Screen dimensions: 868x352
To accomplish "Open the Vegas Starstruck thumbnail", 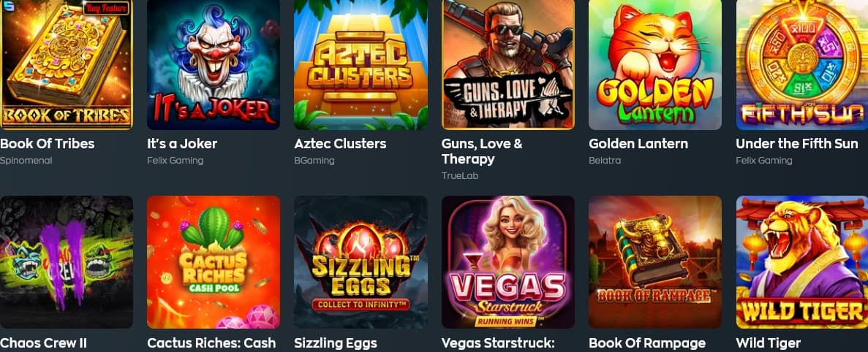I will click(507, 262).
